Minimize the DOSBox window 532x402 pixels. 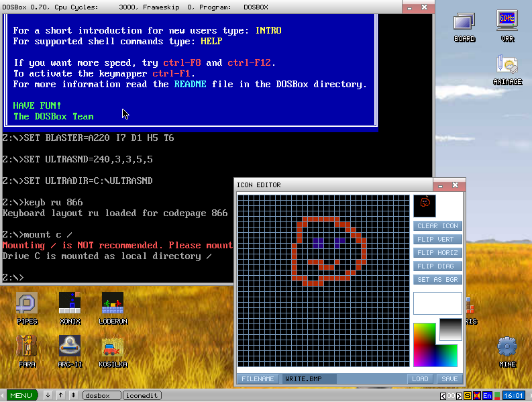tap(409, 7)
